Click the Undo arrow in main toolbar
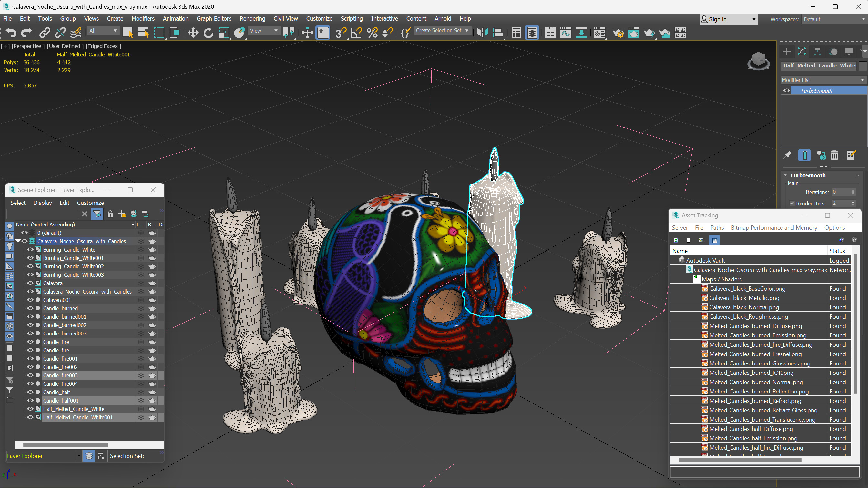868x488 pixels. [x=11, y=33]
